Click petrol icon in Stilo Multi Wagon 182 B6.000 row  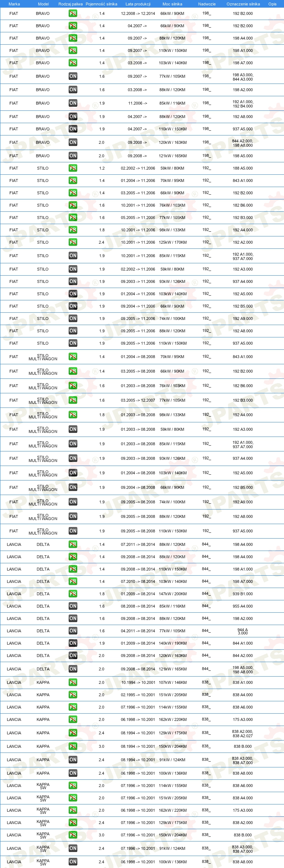pyautogui.click(x=73, y=386)
